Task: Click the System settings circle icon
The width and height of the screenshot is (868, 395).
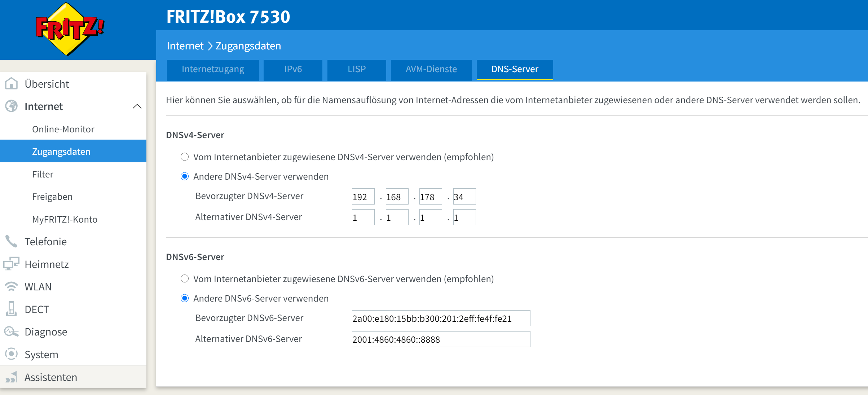Action: [12, 354]
